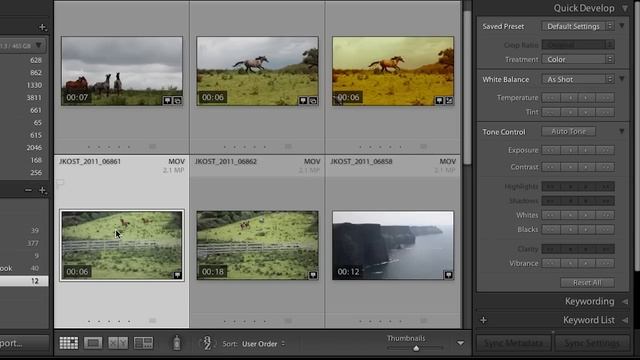The height and width of the screenshot is (360, 640).
Task: Toggle color label on JKOST_2011_06861 cell
Action: (x=152, y=321)
